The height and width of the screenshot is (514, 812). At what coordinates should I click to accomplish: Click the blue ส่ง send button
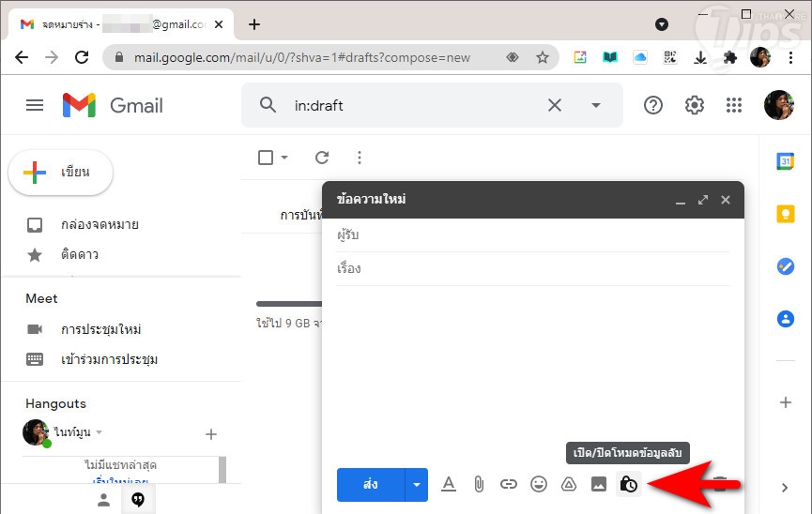370,485
